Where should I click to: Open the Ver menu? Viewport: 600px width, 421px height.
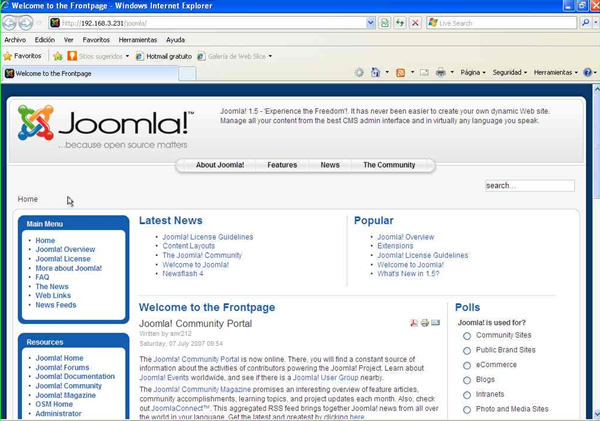68,40
